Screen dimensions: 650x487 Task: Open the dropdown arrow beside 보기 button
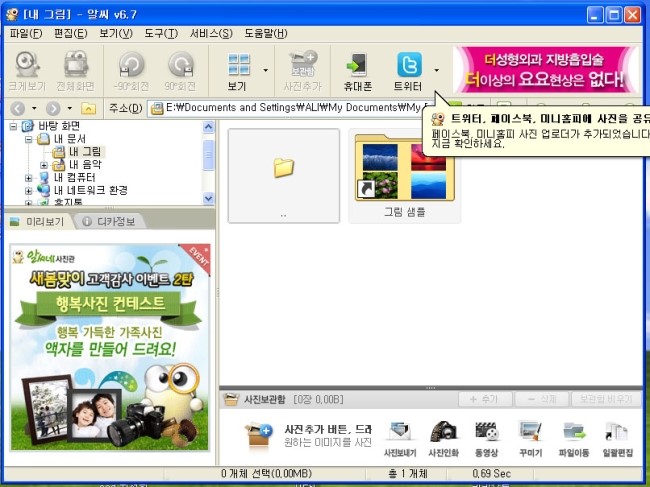pyautogui.click(x=265, y=70)
